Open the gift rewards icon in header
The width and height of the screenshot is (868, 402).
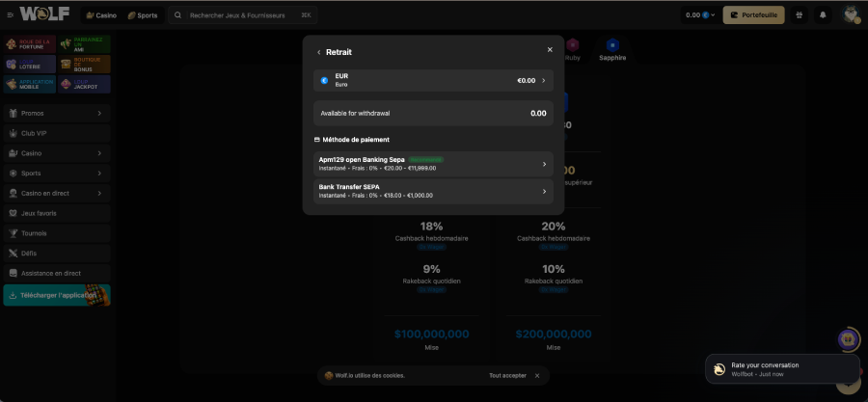pyautogui.click(x=799, y=14)
